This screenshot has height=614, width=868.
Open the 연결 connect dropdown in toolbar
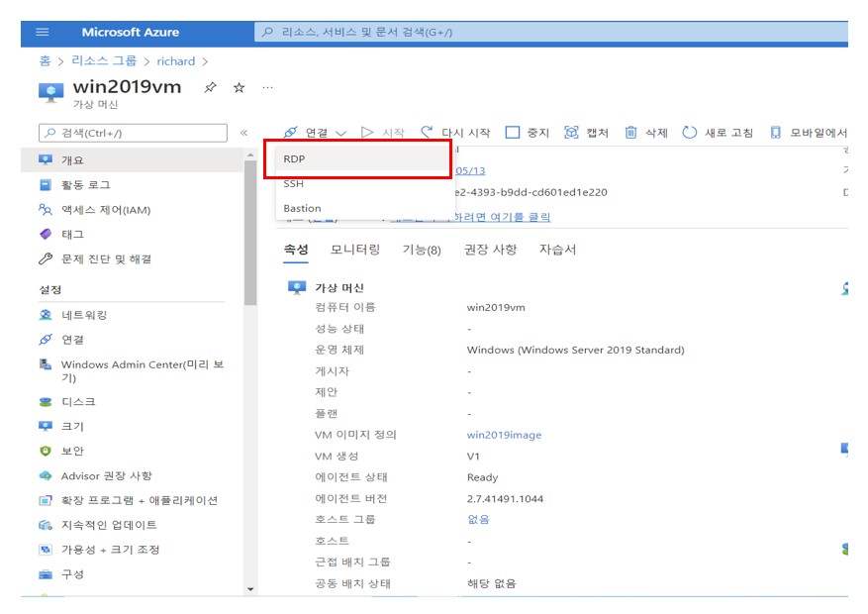click(315, 133)
